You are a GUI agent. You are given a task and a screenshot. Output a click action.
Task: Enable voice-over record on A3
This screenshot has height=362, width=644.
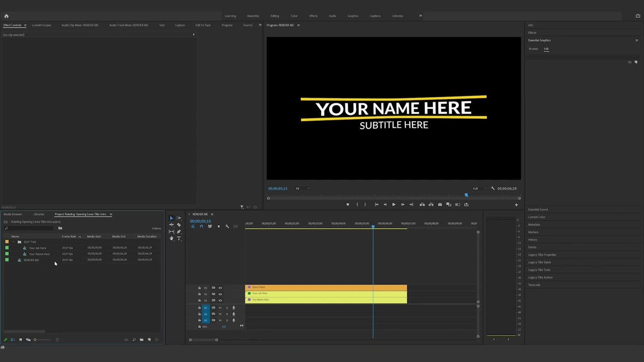[x=233, y=320]
